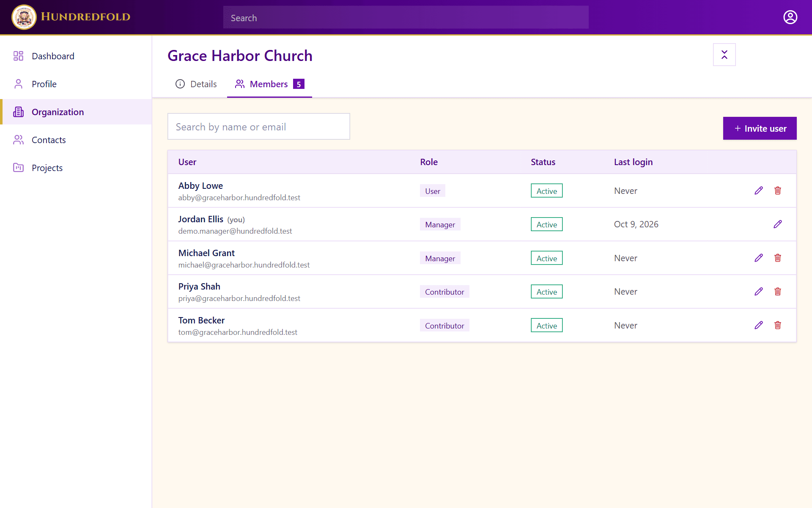
Task: Click the Role column header
Action: (428, 162)
